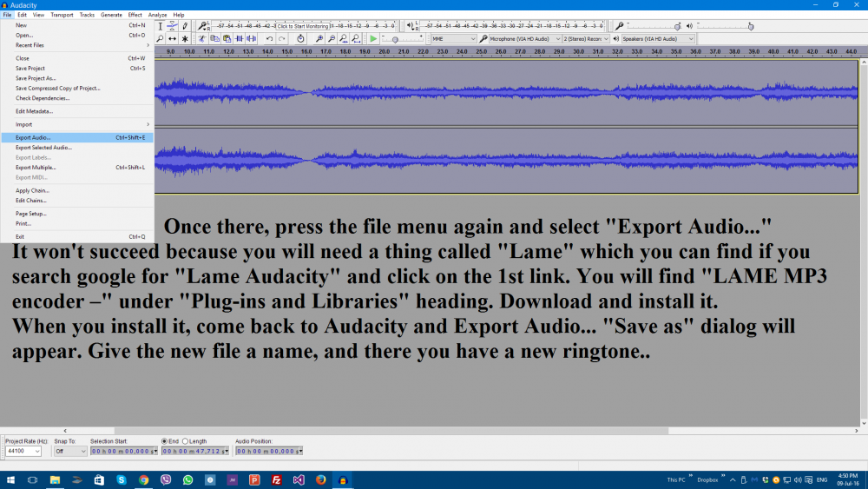Image resolution: width=868 pixels, height=489 pixels.
Task: Open the Effect menu
Action: click(135, 15)
